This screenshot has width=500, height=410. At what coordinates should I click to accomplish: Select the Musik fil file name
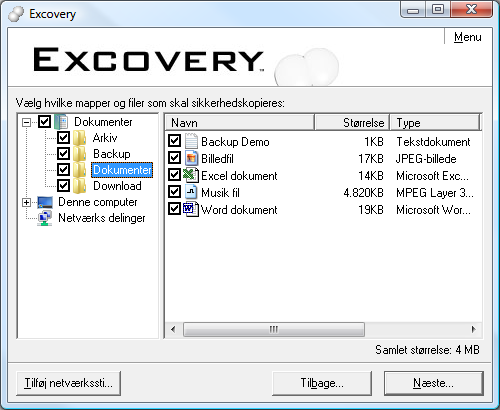(220, 193)
